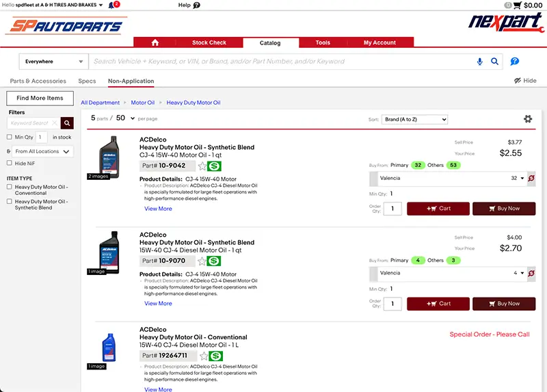This screenshot has height=392, width=547.
Task: Toggle the Min Qty checkbox
Action: tap(10, 138)
